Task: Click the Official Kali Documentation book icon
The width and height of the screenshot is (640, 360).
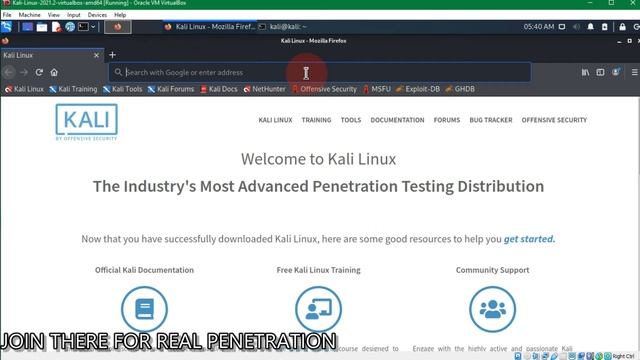Action: 144,309
